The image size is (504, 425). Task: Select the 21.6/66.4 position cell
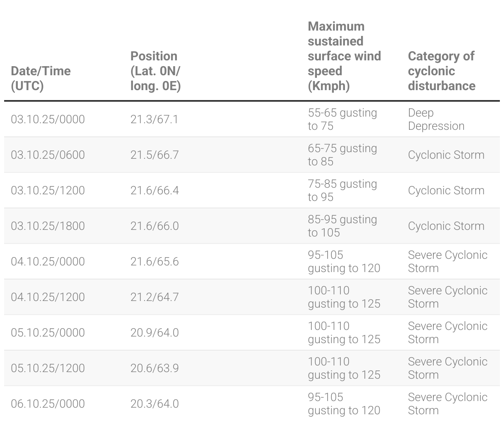tap(155, 191)
